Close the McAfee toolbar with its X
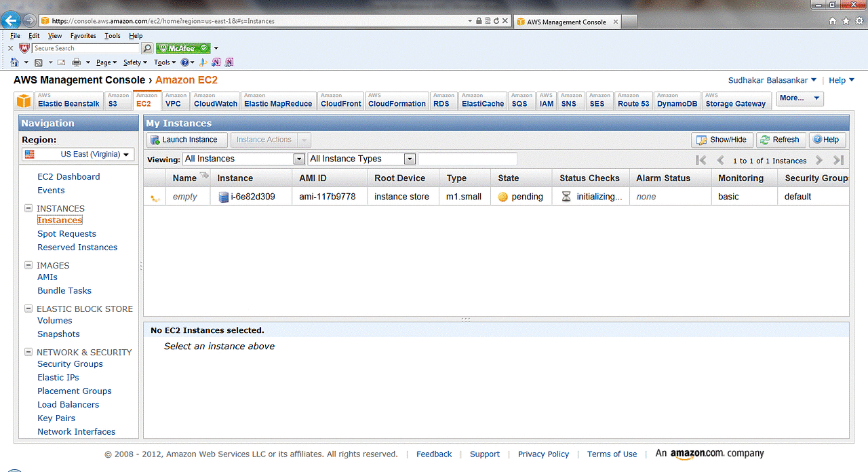This screenshot has width=868, height=472. (10, 48)
